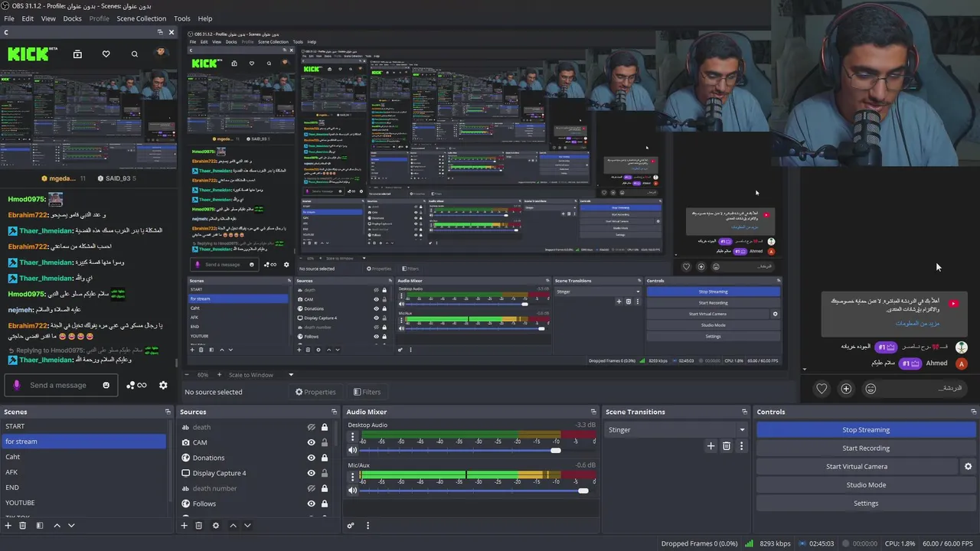Move scene up in Scenes dock
The width and height of the screenshot is (980, 551).
coord(57,525)
